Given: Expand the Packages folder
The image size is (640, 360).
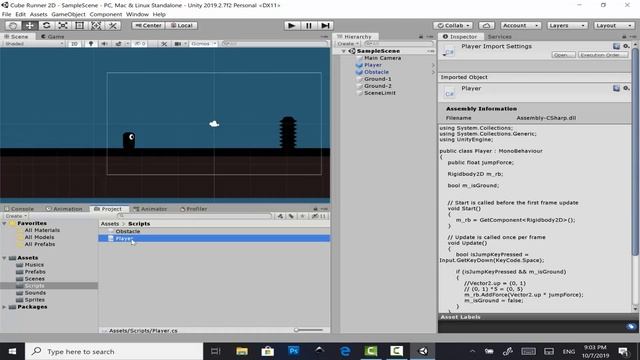Looking at the screenshot, I should [4, 307].
